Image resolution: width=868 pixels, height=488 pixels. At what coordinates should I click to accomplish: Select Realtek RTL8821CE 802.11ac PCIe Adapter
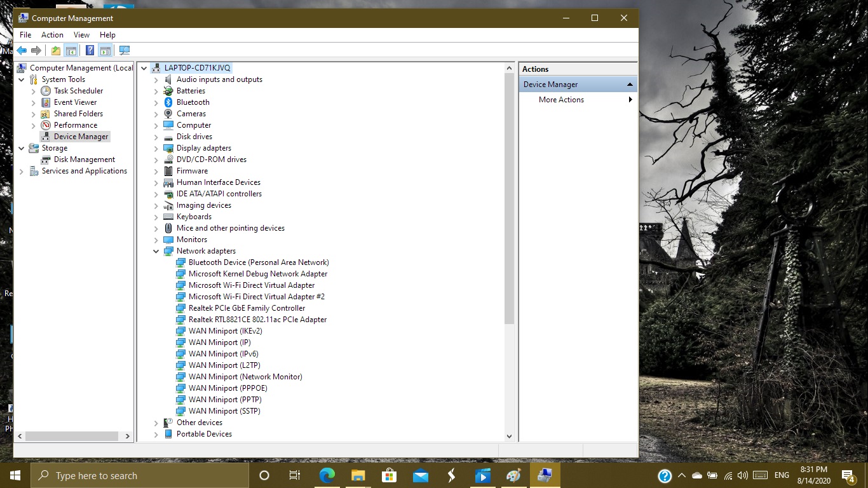click(257, 320)
